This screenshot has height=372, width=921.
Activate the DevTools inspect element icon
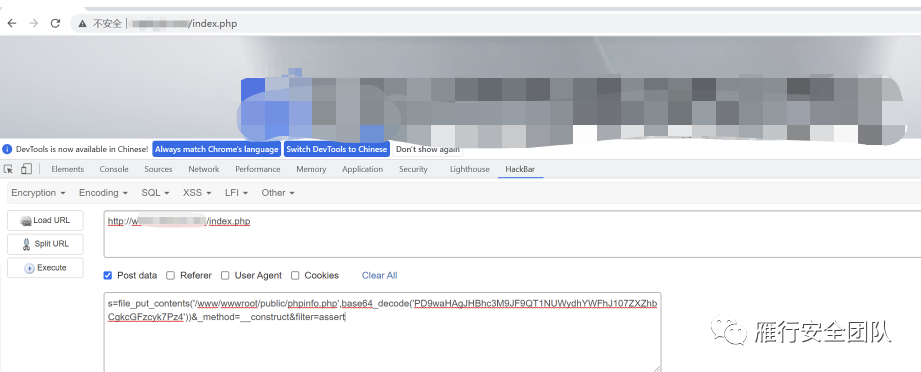(x=8, y=169)
